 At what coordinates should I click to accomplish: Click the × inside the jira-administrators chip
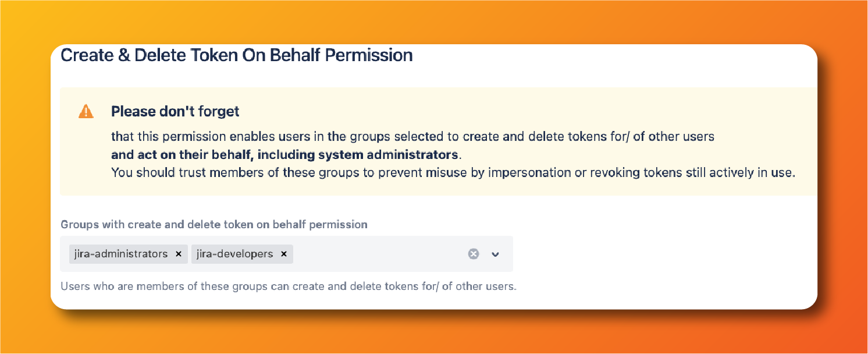tap(179, 254)
